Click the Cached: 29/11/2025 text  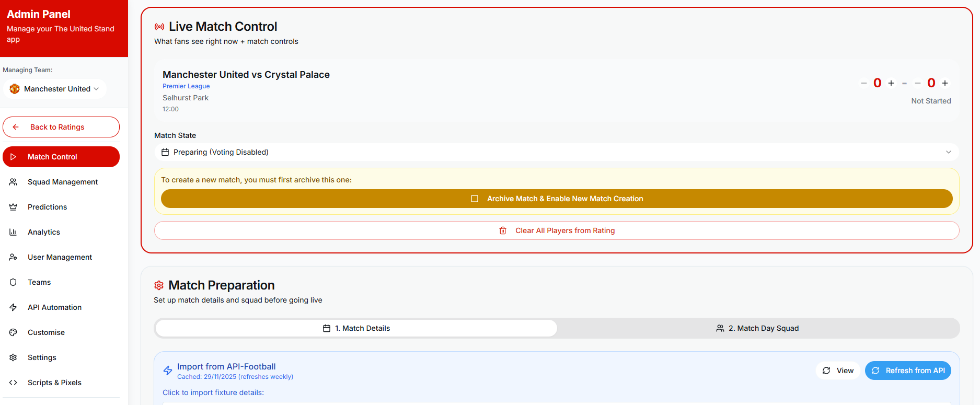[x=235, y=377]
